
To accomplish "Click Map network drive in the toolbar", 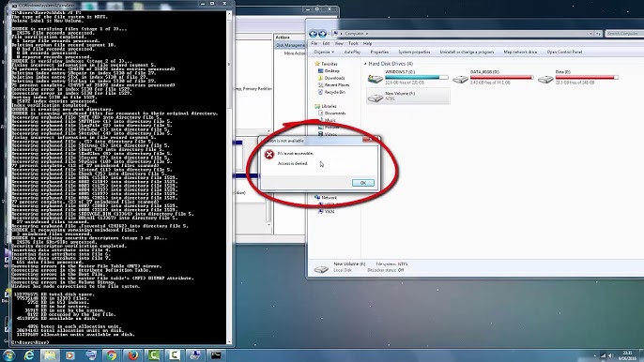I will (520, 53).
